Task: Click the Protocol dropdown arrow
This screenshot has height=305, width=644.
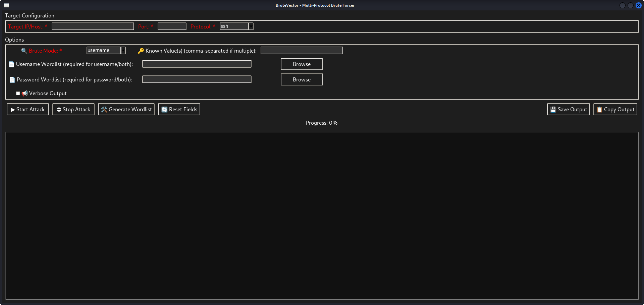Action: [251, 26]
